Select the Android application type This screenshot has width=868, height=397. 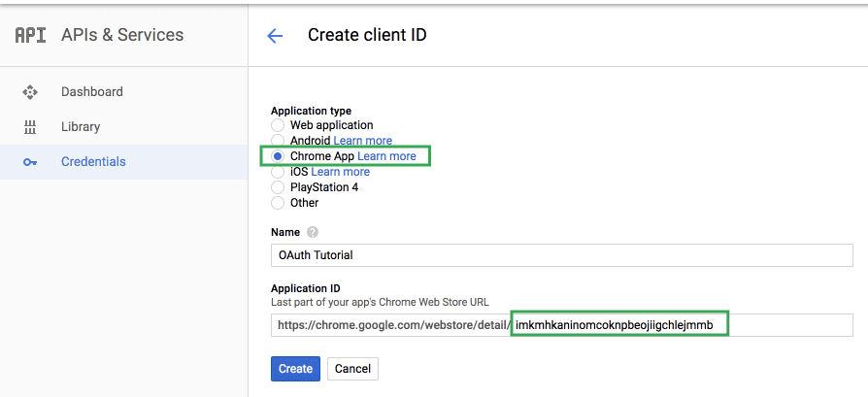(278, 141)
